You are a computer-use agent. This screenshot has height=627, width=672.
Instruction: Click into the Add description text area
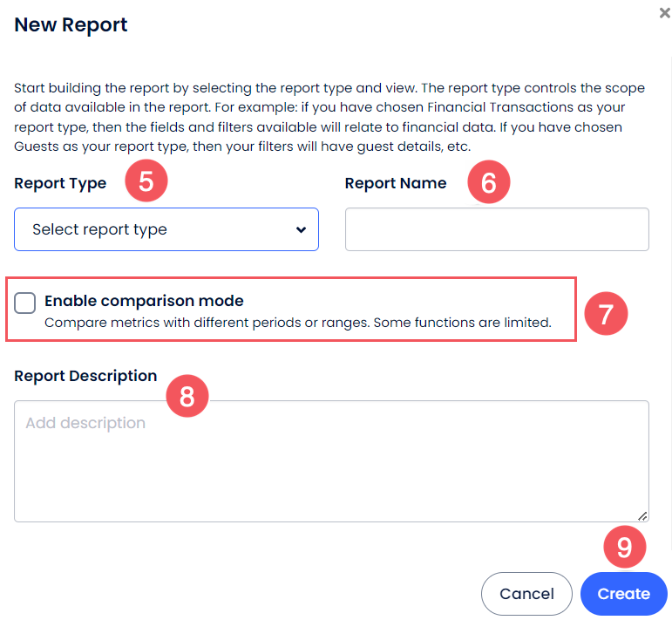(331, 460)
